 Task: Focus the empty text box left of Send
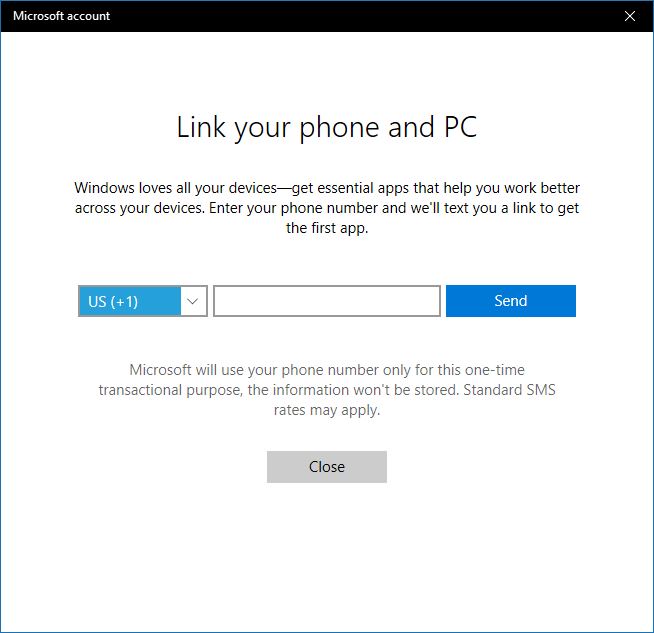coord(326,301)
